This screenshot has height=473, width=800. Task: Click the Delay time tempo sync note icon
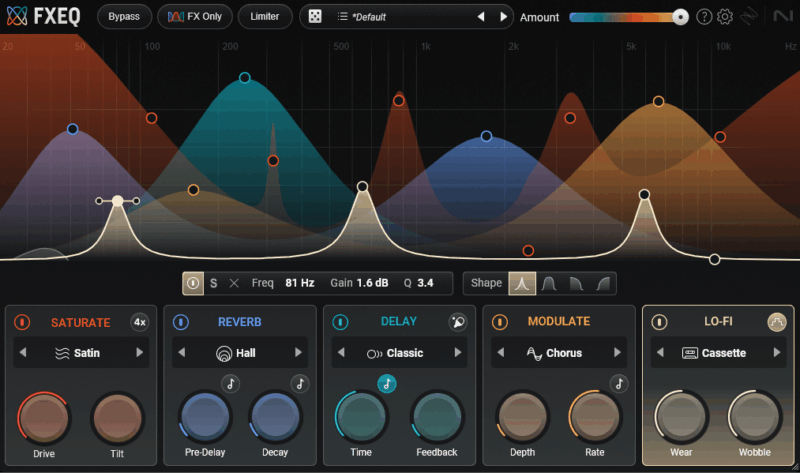[x=387, y=383]
